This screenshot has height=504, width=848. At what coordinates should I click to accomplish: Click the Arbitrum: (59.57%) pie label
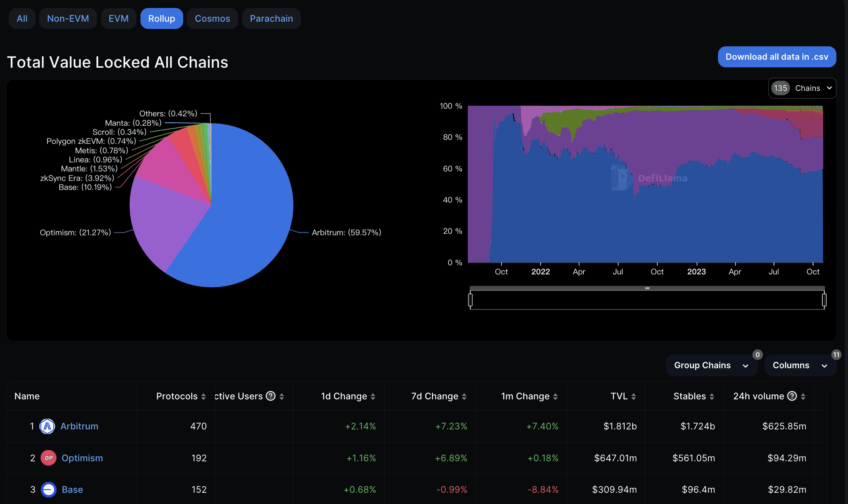click(347, 232)
